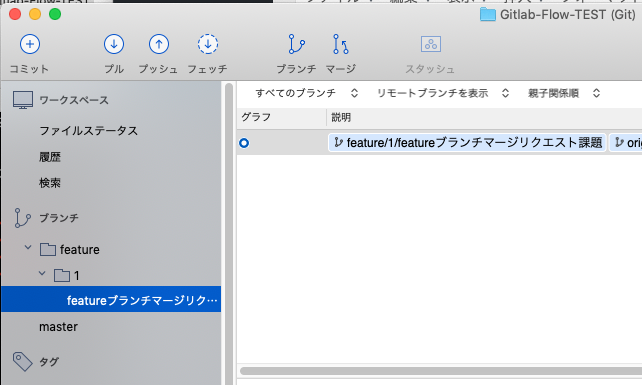The width and height of the screenshot is (642, 385).
Task: Open the 親子関係順 sort dropdown
Action: coord(564,93)
